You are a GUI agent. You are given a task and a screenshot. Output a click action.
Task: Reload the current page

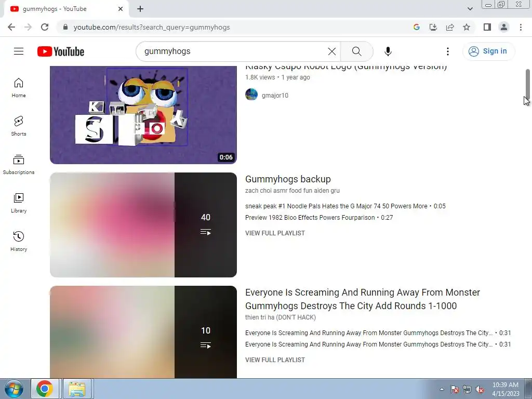click(x=45, y=27)
